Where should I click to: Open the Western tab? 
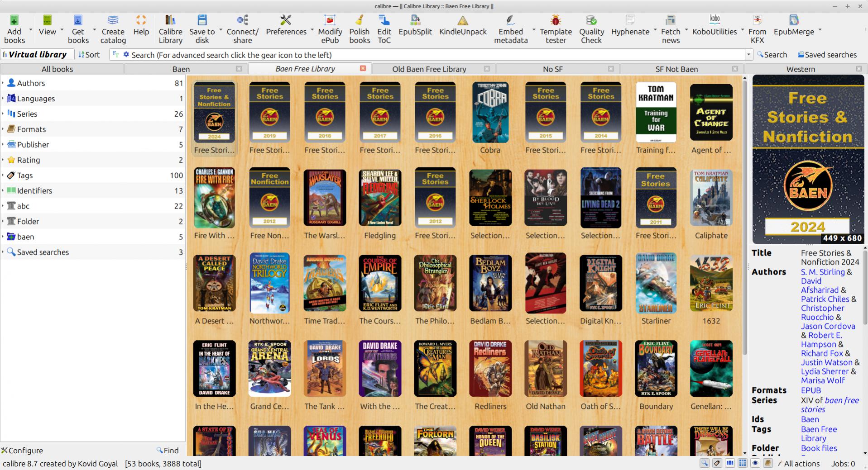801,69
